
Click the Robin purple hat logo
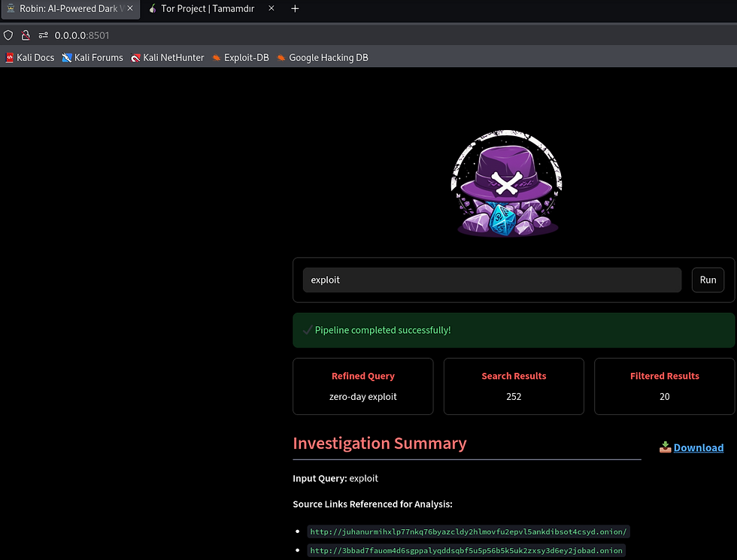506,183
